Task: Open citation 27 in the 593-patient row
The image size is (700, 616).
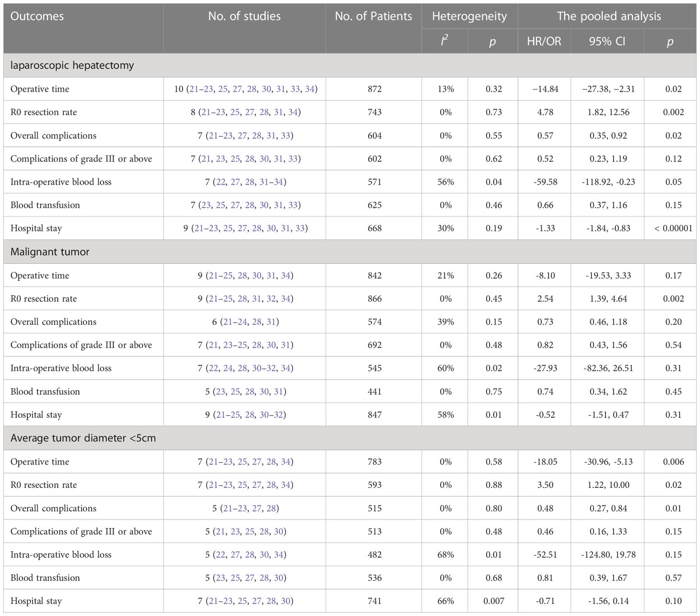Action: point(257,485)
